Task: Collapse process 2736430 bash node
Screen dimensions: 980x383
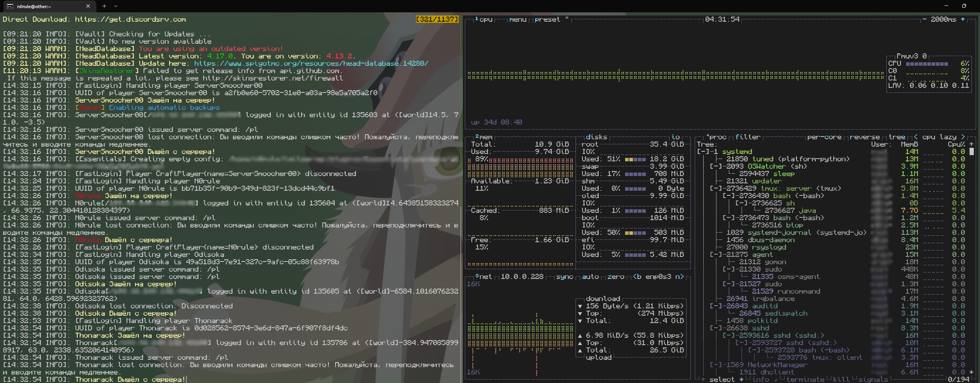Action: coord(729,196)
